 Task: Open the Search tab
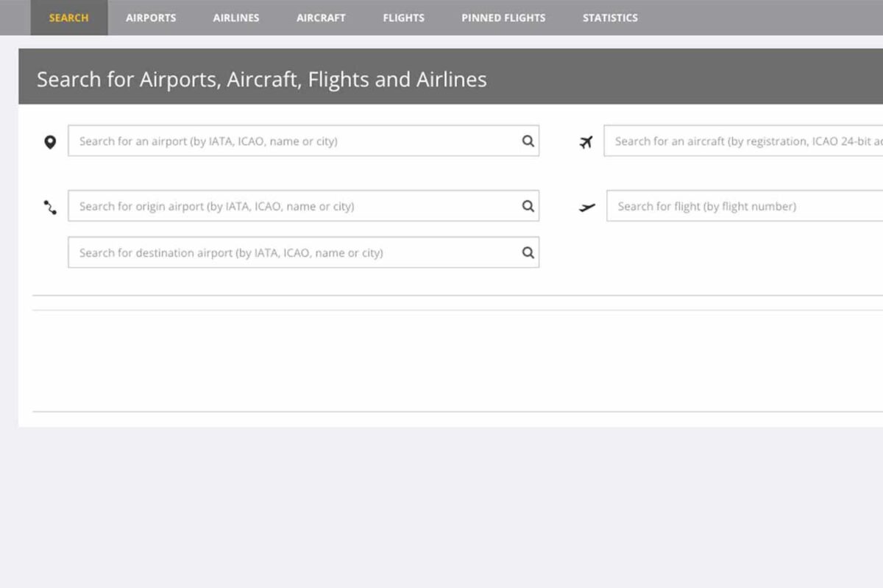point(68,18)
